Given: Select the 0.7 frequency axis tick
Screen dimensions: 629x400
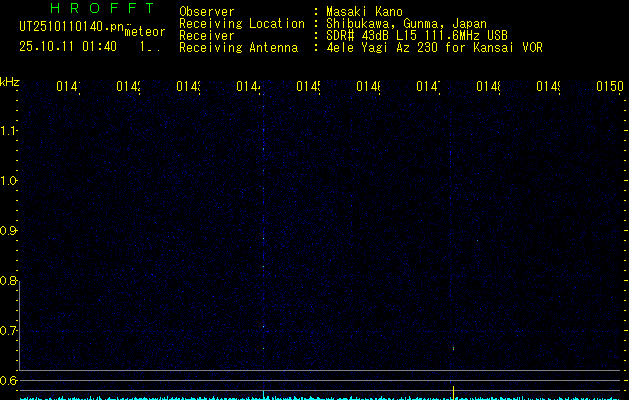Looking at the screenshot, I should [x=9, y=331].
